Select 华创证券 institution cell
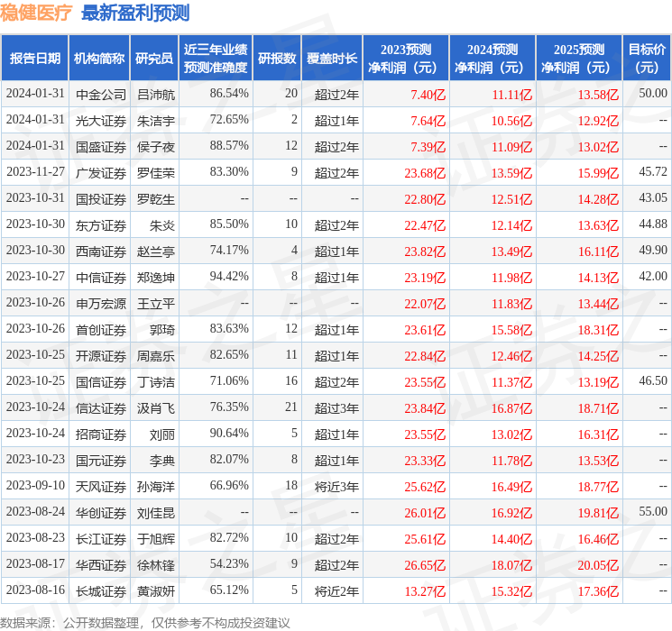672x631 pixels. point(101,512)
